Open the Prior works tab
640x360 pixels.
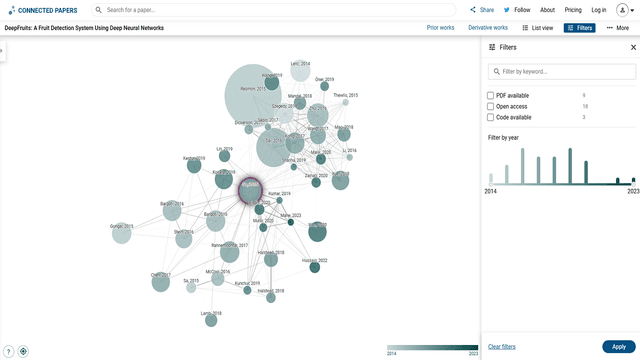coord(440,28)
